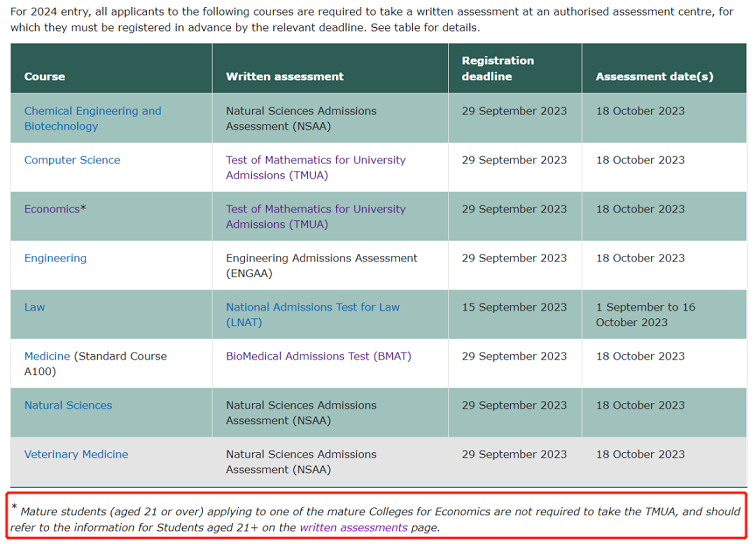The height and width of the screenshot is (544, 756).
Task: Open the BioMedical Admissions Test (BMAT) link
Action: pos(319,356)
